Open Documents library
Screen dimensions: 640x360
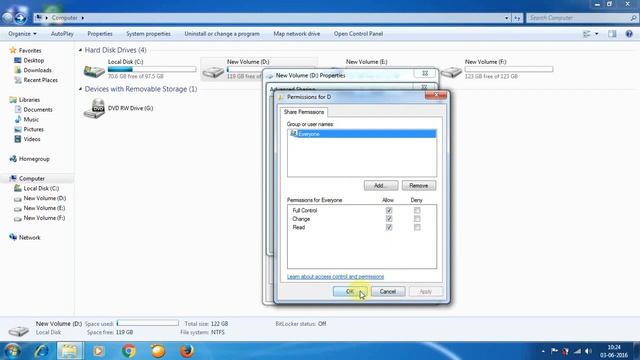[38, 109]
